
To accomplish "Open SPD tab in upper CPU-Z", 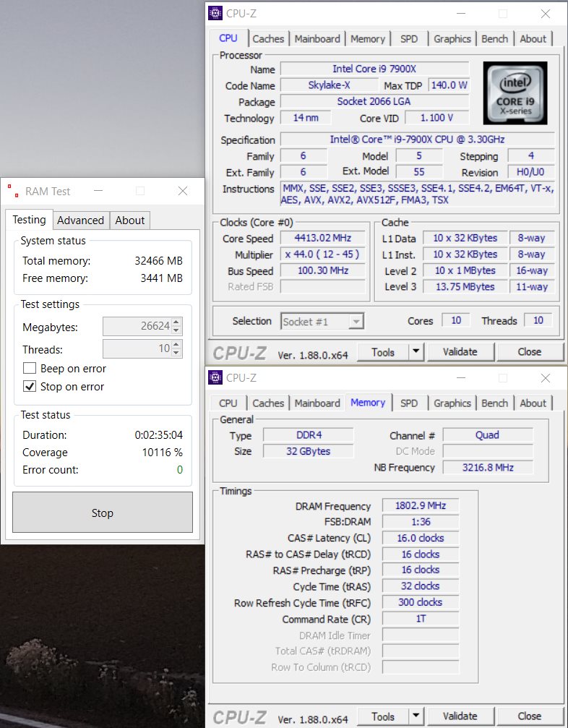I will coord(409,39).
